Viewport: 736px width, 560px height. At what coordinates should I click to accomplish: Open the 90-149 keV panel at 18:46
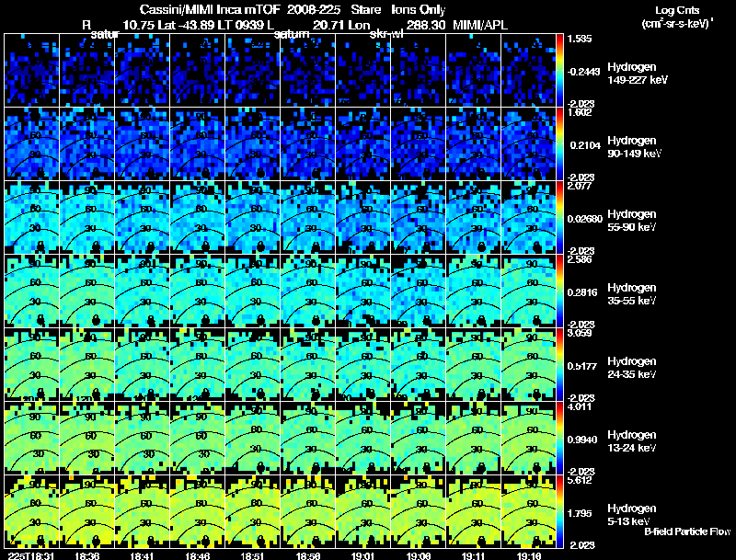[x=197, y=144]
